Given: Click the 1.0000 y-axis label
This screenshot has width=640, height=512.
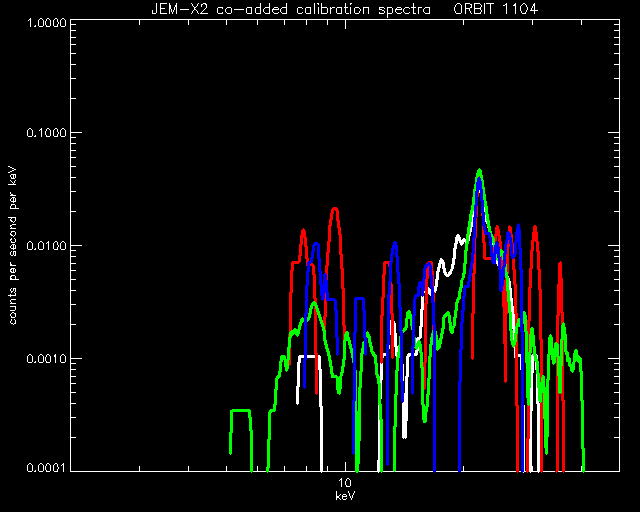Looking at the screenshot, I should click(46, 22).
